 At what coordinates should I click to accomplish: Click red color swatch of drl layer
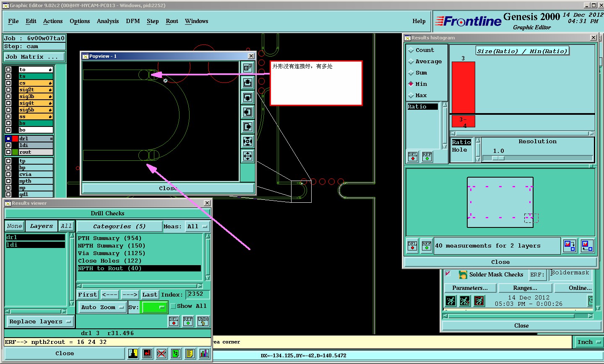pos(16,139)
